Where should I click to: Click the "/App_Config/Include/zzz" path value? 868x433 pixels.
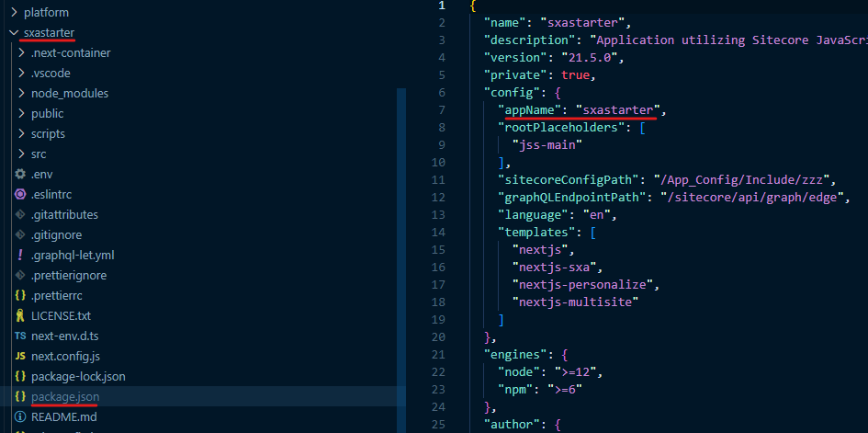tap(740, 180)
